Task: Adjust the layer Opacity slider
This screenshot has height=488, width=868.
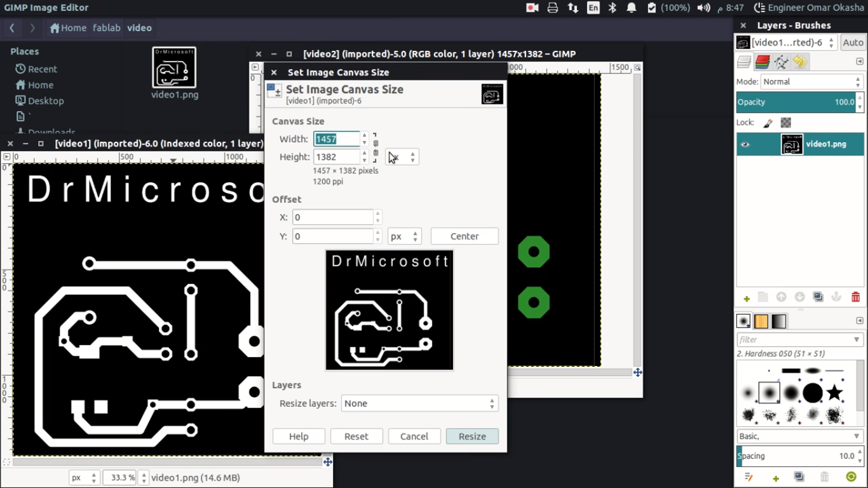Action: click(796, 102)
